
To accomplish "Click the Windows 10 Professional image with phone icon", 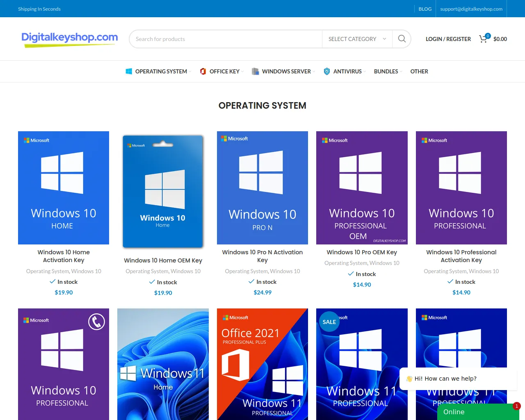I will coord(64,364).
